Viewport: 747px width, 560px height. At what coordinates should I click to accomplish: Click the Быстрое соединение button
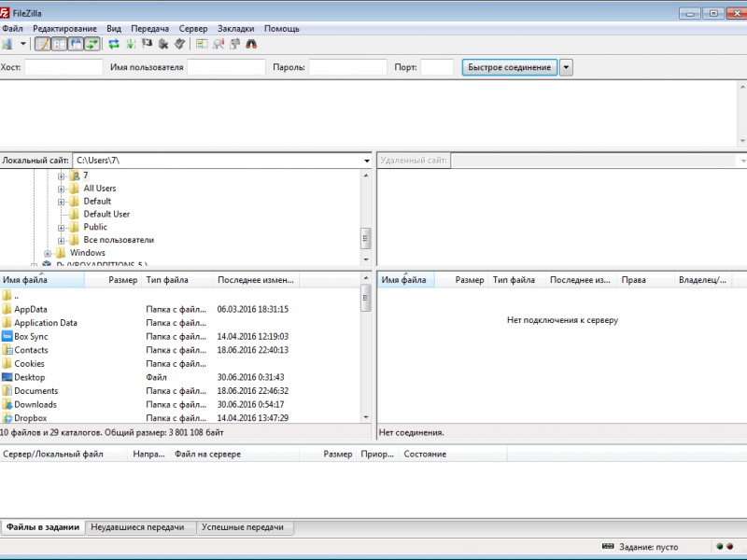509,67
